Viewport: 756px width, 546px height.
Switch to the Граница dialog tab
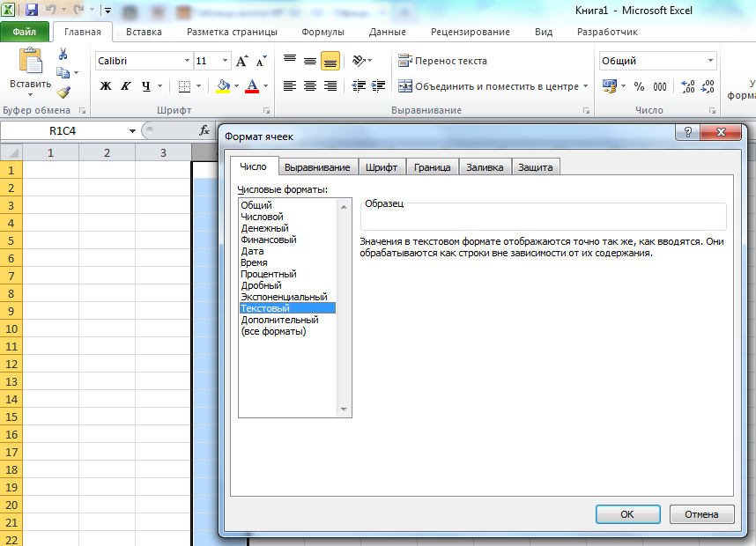[432, 167]
